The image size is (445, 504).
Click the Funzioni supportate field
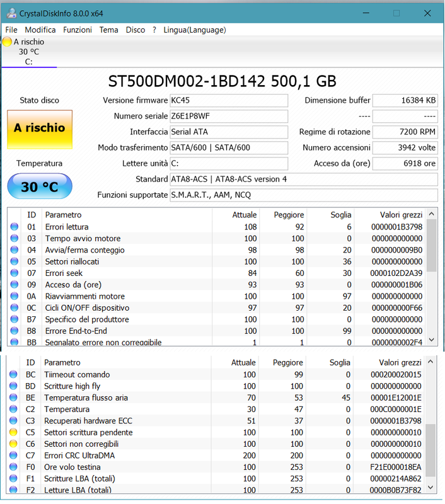coord(304,195)
